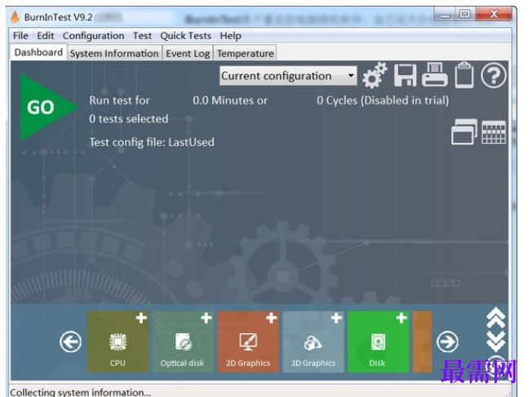532x397 pixels.
Task: Maximize the BurnInTest window
Action: click(x=465, y=14)
